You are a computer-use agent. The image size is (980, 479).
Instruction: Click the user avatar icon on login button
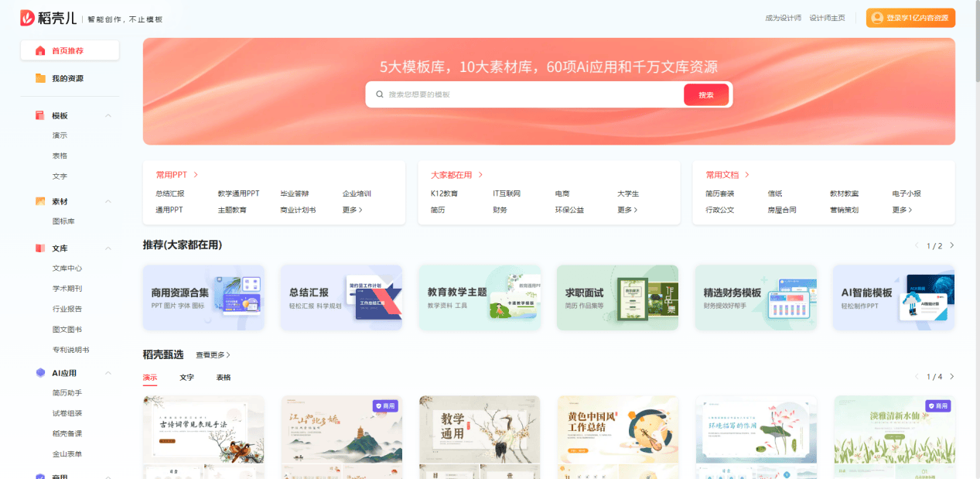[877, 18]
